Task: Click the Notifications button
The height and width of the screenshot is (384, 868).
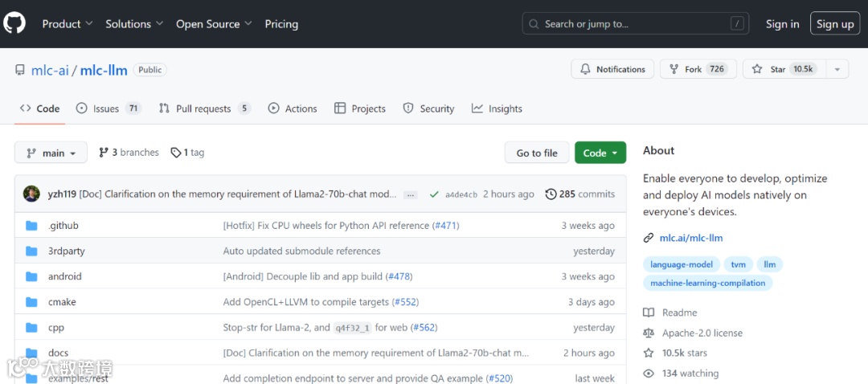Action: coord(612,69)
